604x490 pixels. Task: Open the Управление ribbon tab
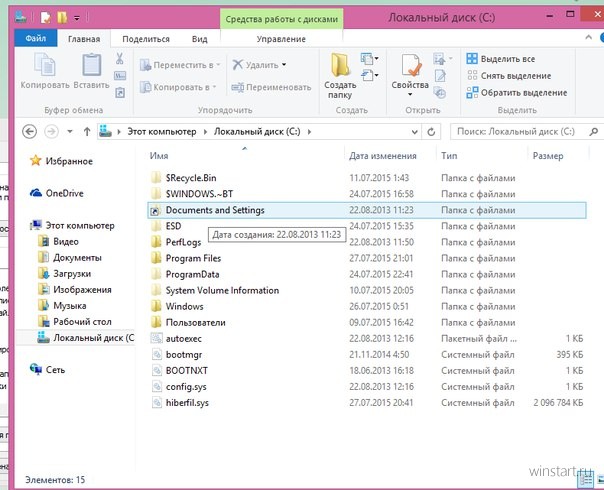pyautogui.click(x=281, y=39)
